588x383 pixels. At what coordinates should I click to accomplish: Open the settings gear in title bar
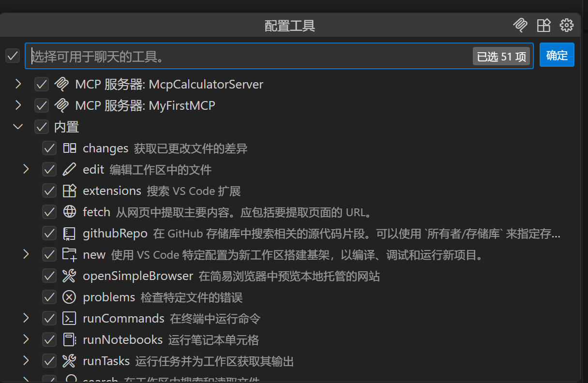566,25
